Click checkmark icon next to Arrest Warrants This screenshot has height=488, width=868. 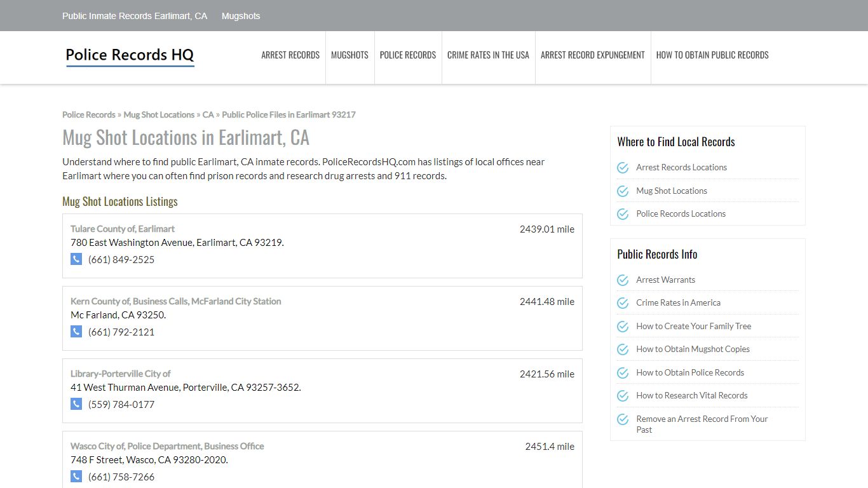click(x=623, y=280)
